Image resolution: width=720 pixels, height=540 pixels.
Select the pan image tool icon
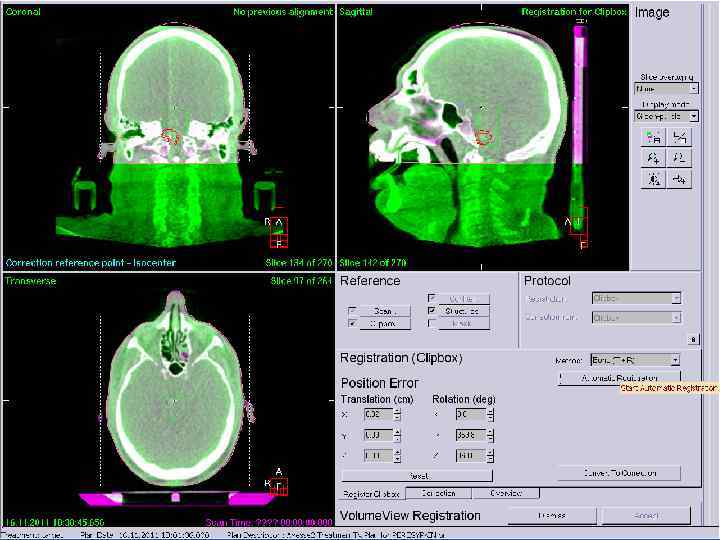[x=679, y=180]
